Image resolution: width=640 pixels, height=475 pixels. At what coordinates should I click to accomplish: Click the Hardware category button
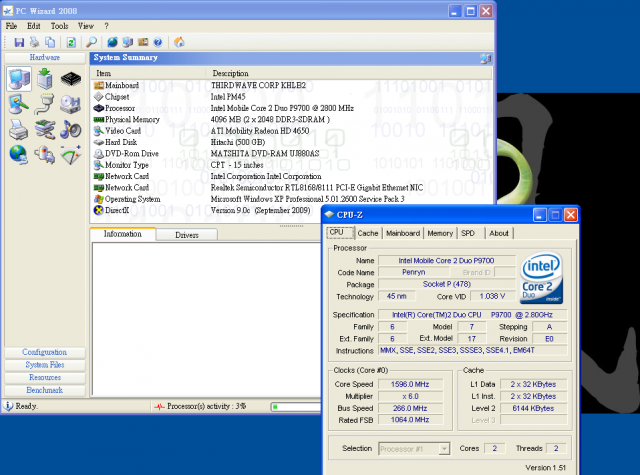point(45,58)
